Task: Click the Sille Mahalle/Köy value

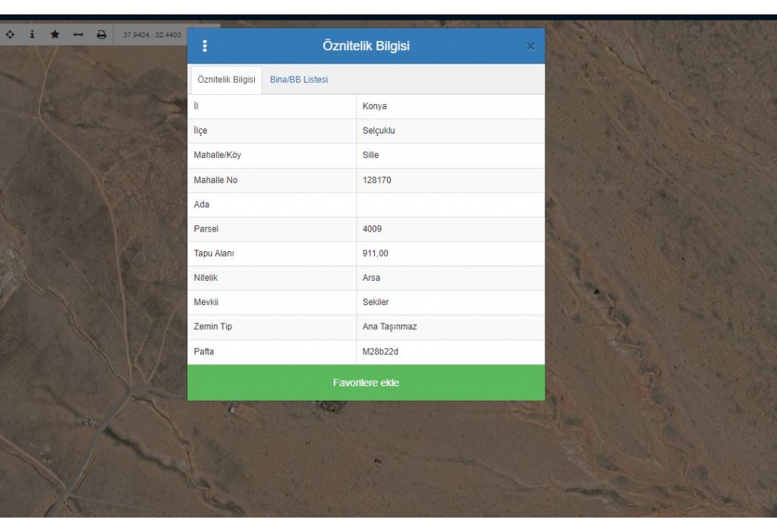Action: click(x=370, y=156)
